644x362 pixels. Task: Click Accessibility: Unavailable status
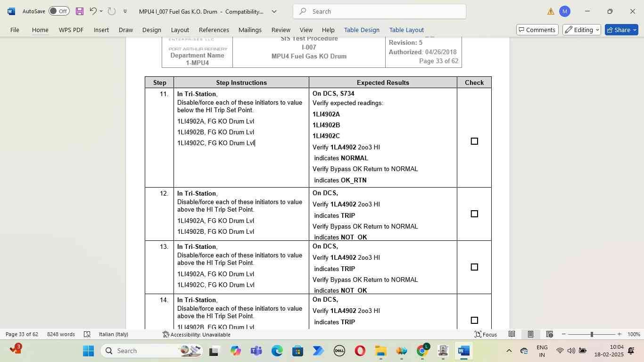pos(196,334)
